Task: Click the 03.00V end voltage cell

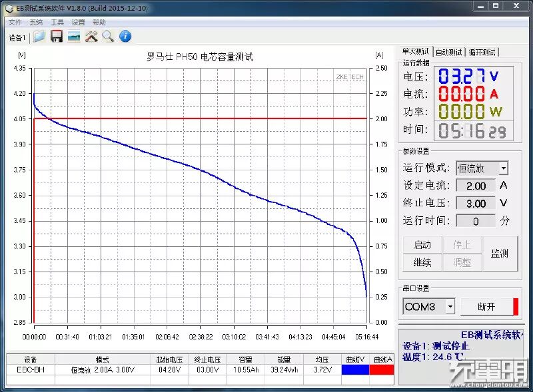Action: (x=208, y=369)
